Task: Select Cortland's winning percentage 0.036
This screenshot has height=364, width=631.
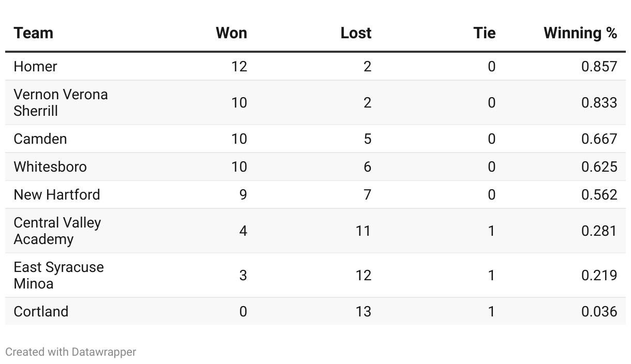Action: pyautogui.click(x=599, y=311)
